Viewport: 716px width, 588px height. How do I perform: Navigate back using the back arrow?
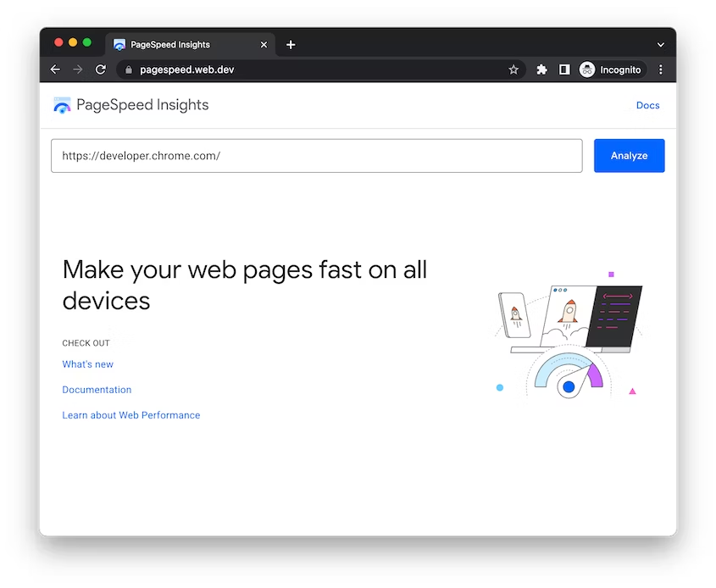point(55,69)
